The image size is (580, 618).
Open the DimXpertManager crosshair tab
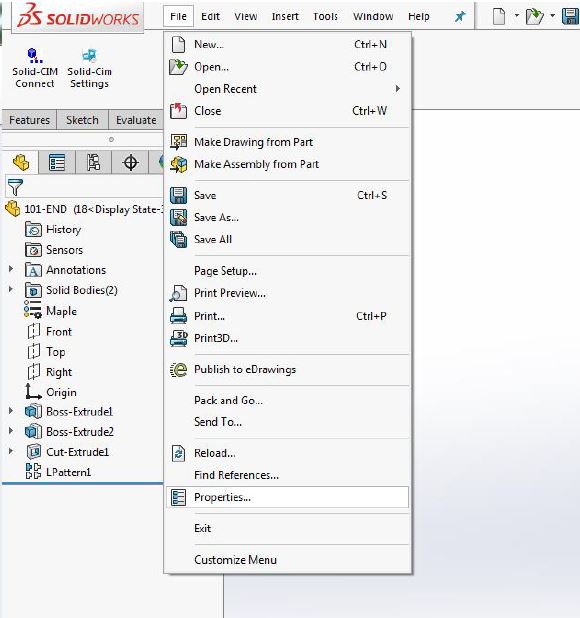[130, 162]
